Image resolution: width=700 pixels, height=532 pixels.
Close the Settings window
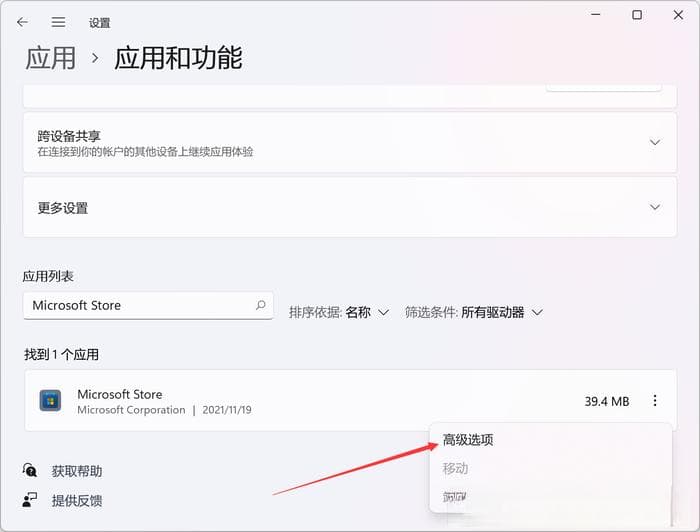coord(678,15)
